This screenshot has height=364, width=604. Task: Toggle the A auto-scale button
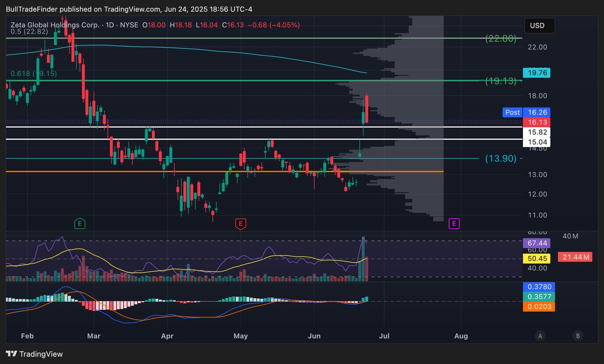[540, 336]
